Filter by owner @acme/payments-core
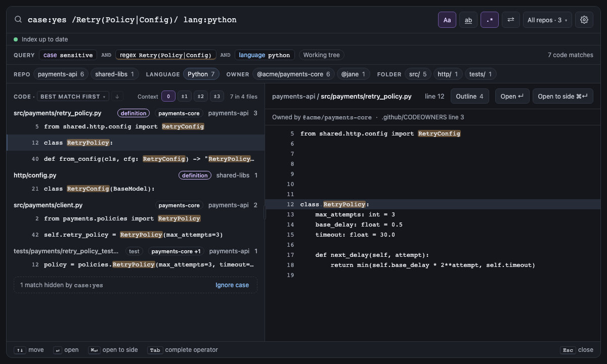The height and width of the screenshot is (364, 607). point(293,74)
